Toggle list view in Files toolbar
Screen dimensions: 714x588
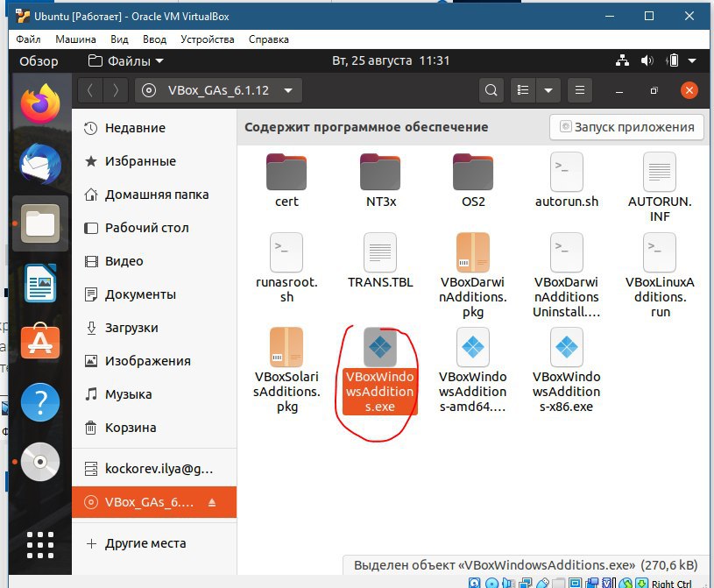[x=523, y=90]
